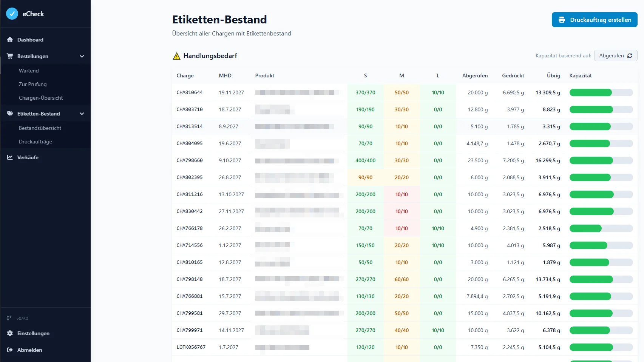Click capacity bar for charge CHA810644
644x362 pixels.
click(x=601, y=92)
